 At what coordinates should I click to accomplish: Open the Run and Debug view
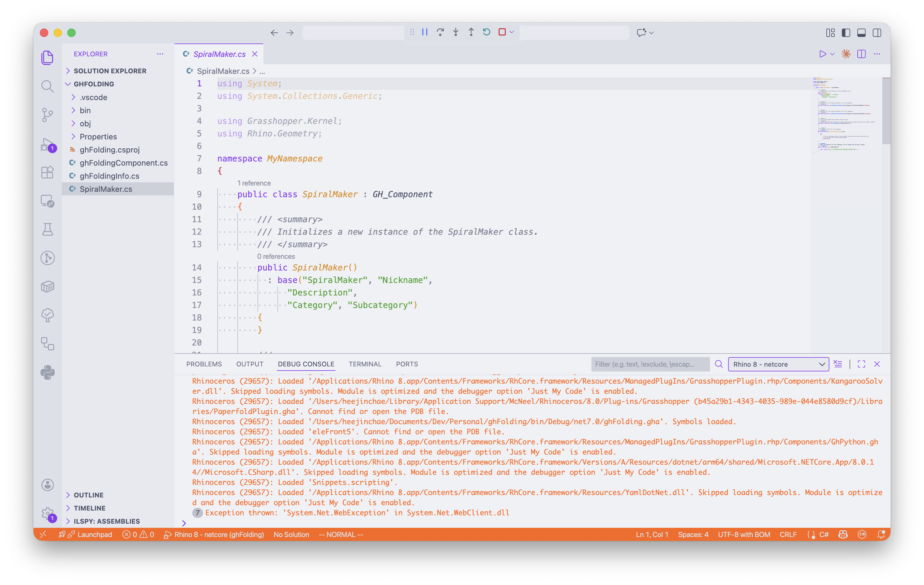[x=47, y=145]
